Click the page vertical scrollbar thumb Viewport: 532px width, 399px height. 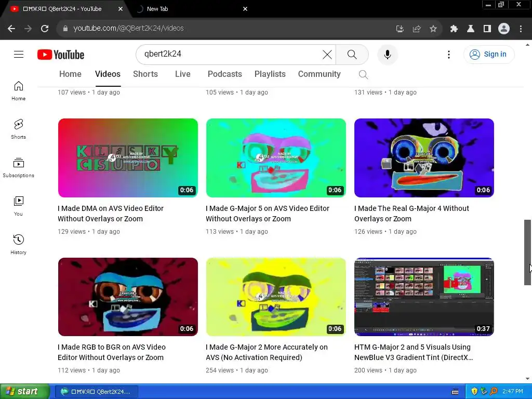click(x=528, y=252)
